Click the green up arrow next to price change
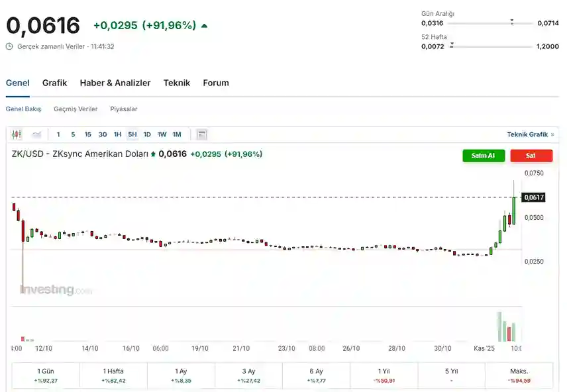The width and height of the screenshot is (567, 392). click(x=204, y=26)
